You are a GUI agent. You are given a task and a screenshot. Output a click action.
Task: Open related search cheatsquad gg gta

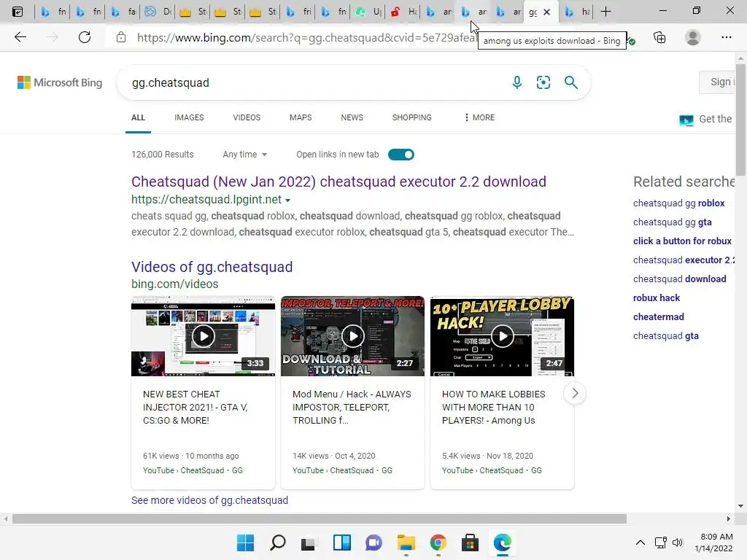[672, 222]
